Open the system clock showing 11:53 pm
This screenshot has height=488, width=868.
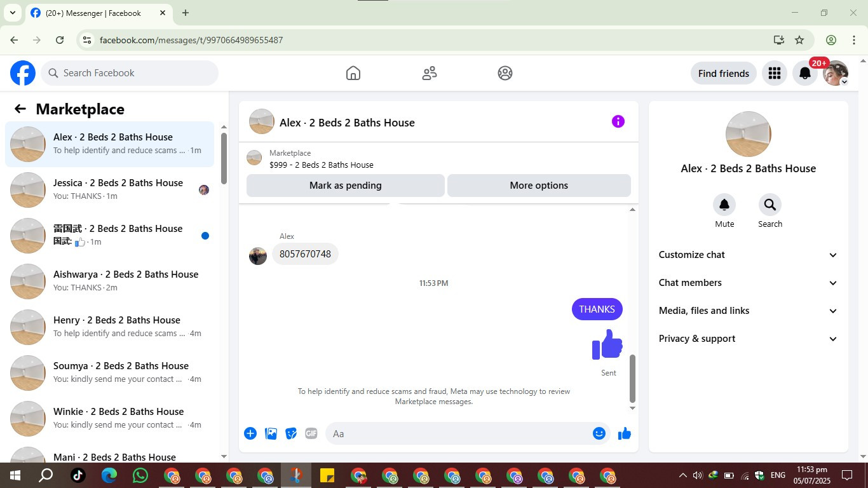pyautogui.click(x=812, y=475)
